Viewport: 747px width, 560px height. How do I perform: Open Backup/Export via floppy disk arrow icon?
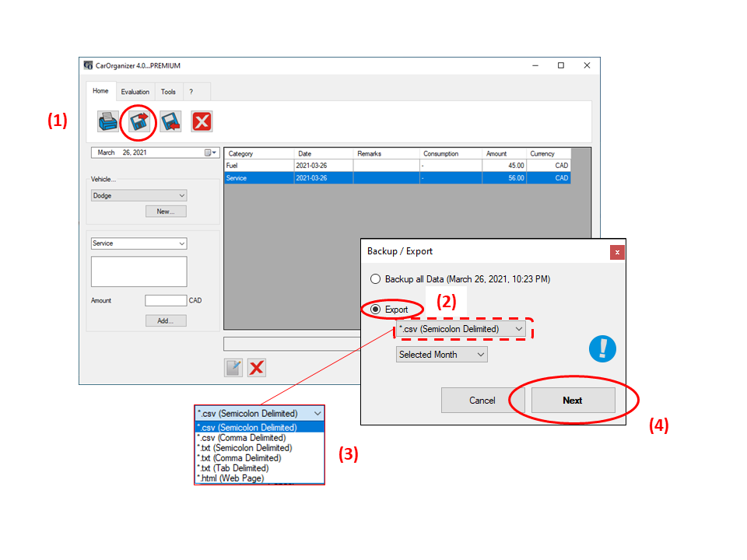pos(139,121)
